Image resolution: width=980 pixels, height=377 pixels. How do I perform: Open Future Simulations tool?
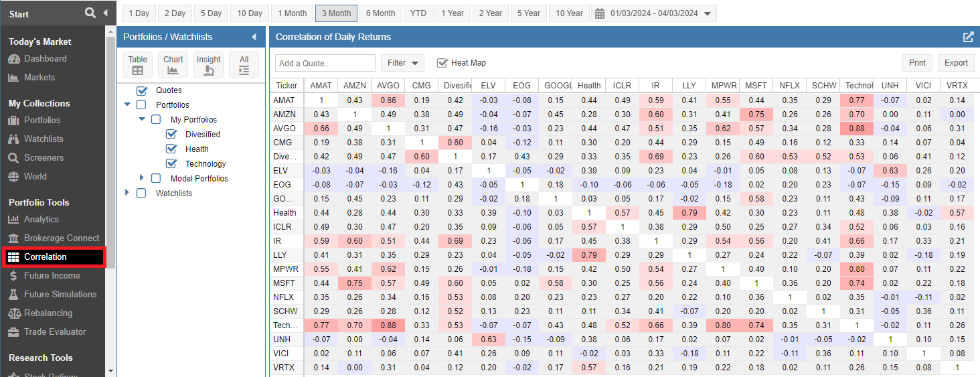[x=60, y=295]
